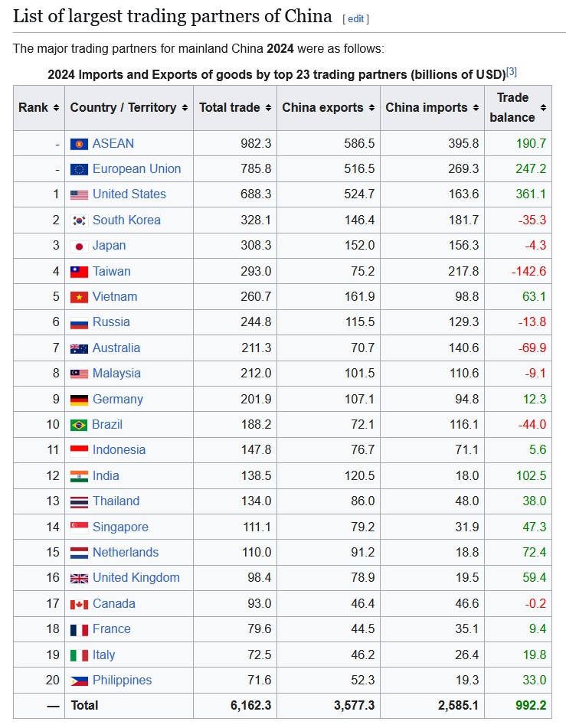The height and width of the screenshot is (728, 566).
Task: Select ASEAN total trade value 982.3
Action: coord(256,143)
